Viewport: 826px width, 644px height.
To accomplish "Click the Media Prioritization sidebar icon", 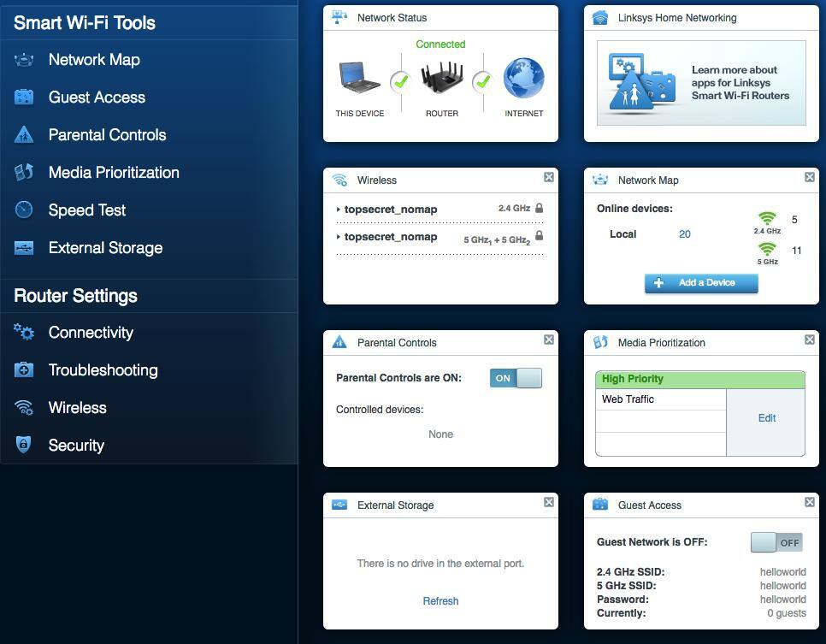I will (x=24, y=173).
